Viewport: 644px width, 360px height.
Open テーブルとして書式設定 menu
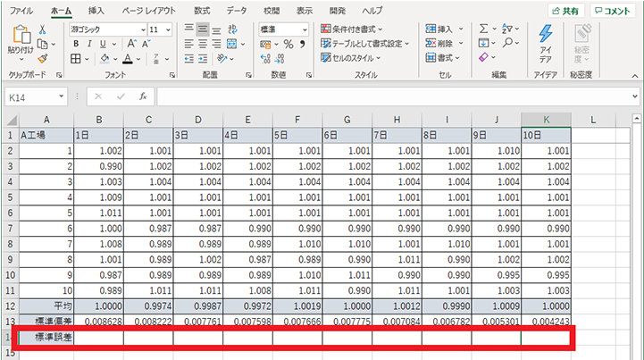click(x=364, y=43)
